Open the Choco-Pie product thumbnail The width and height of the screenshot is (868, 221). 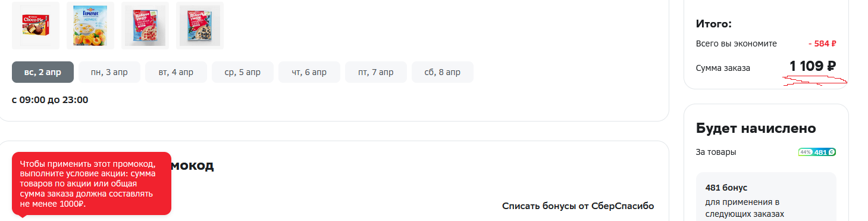click(x=36, y=26)
